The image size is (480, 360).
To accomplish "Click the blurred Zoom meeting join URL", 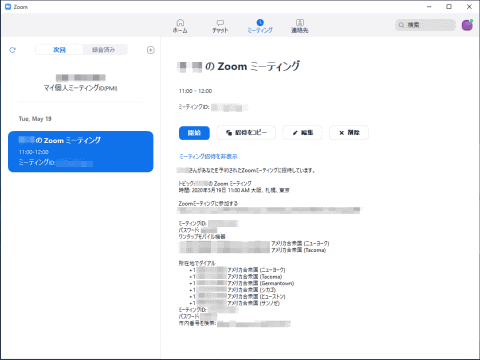I will tap(269, 210).
